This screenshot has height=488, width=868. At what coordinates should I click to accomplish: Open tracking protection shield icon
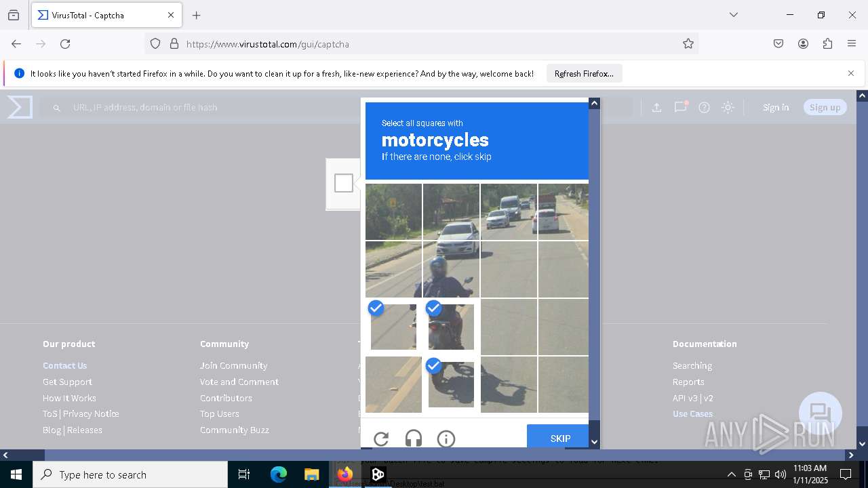[155, 44]
